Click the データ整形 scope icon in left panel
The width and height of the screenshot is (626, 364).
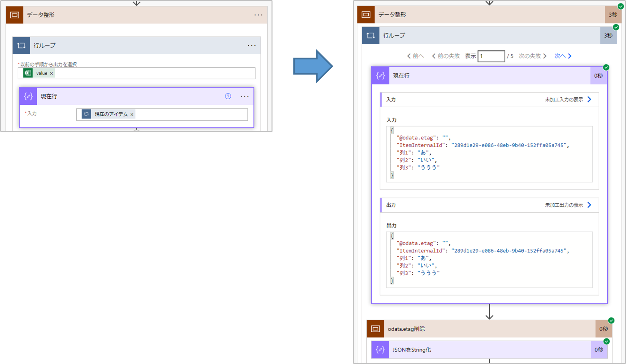pyautogui.click(x=14, y=15)
